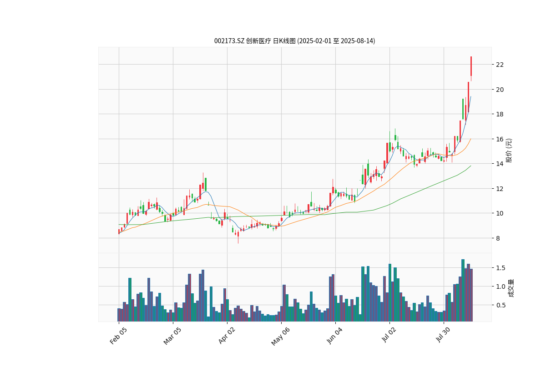Viewport: 546px width, 392px height.
Task: Click the volume tick label 0.5
Action: point(500,305)
